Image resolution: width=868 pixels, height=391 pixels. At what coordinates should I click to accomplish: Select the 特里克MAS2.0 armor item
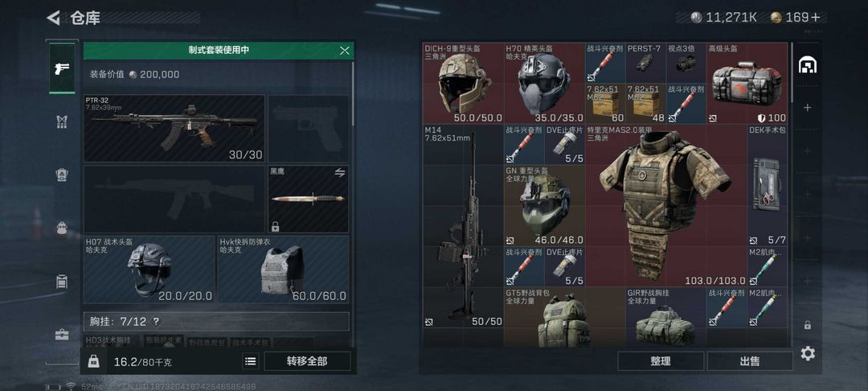coord(666,205)
